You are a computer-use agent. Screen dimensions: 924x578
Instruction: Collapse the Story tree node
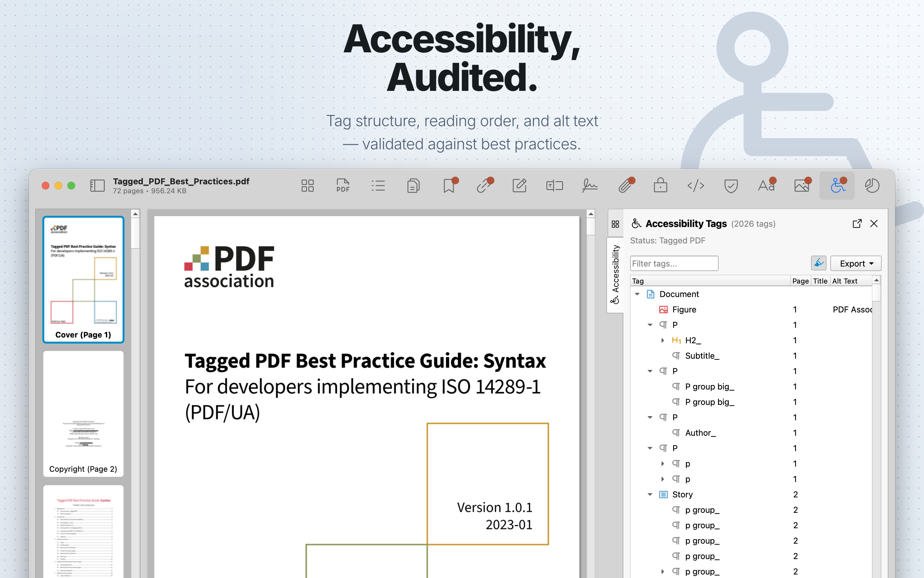click(650, 495)
